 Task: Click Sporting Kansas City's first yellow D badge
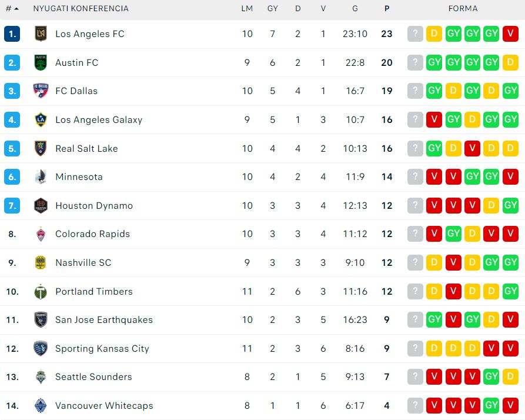point(434,348)
